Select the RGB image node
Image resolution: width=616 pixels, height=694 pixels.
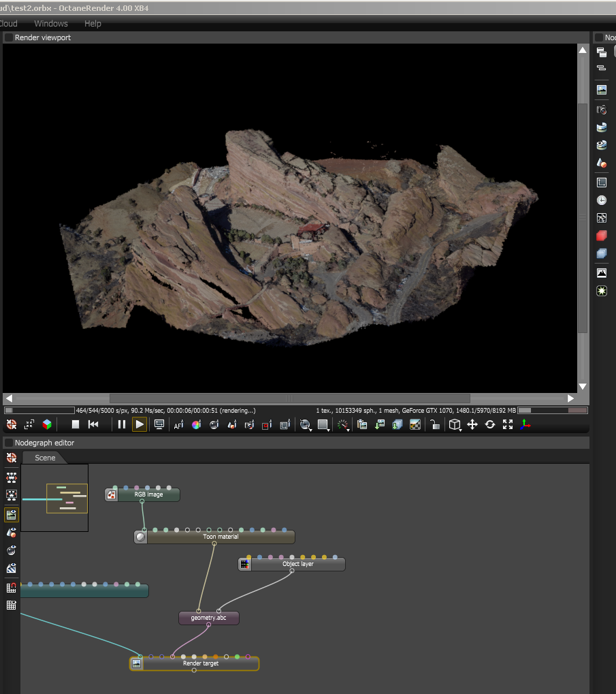[142, 494]
